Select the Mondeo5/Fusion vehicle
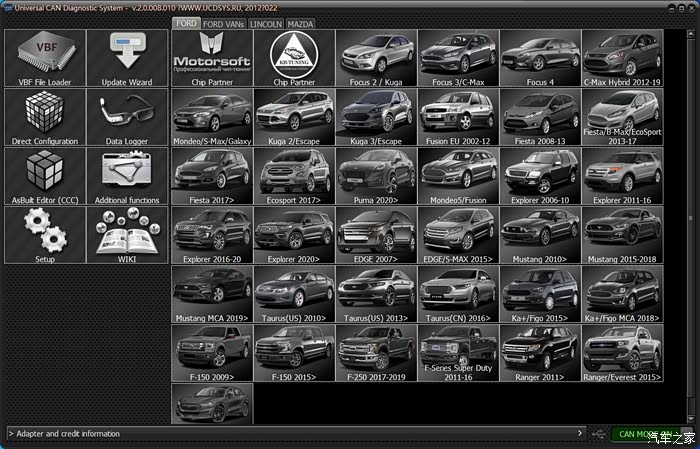The height and width of the screenshot is (449, 700). click(458, 176)
